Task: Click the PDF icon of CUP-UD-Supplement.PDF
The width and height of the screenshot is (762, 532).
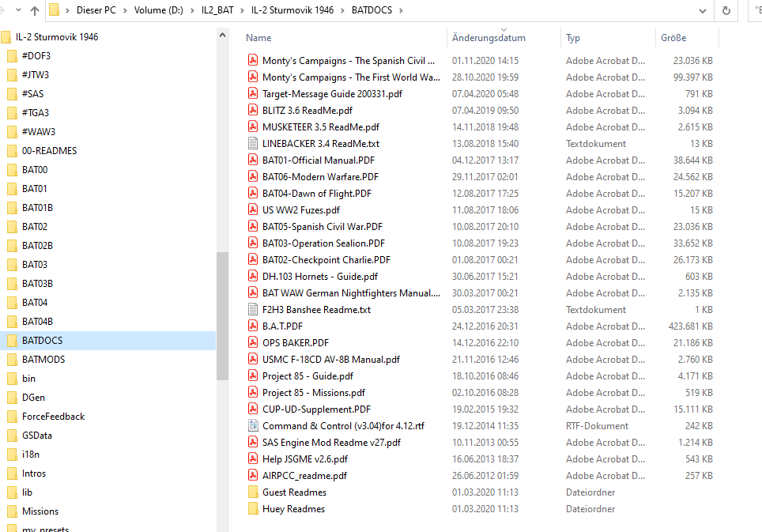Action: (x=253, y=409)
